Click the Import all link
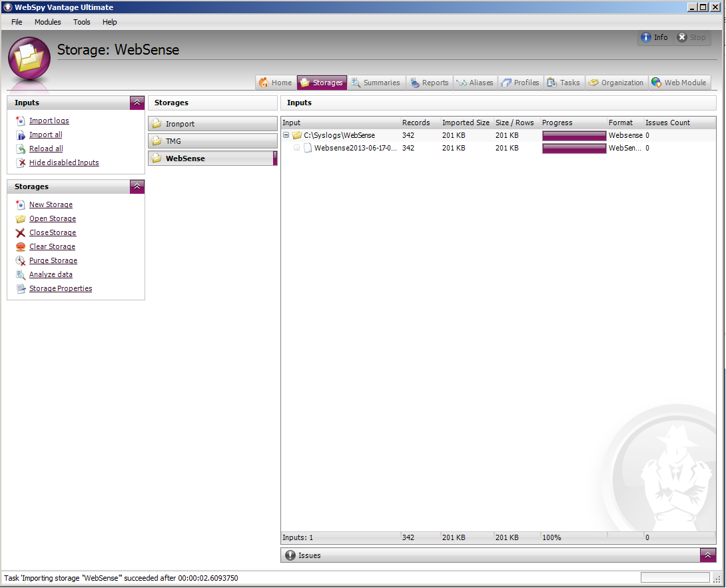This screenshot has width=726, height=588. pos(46,135)
